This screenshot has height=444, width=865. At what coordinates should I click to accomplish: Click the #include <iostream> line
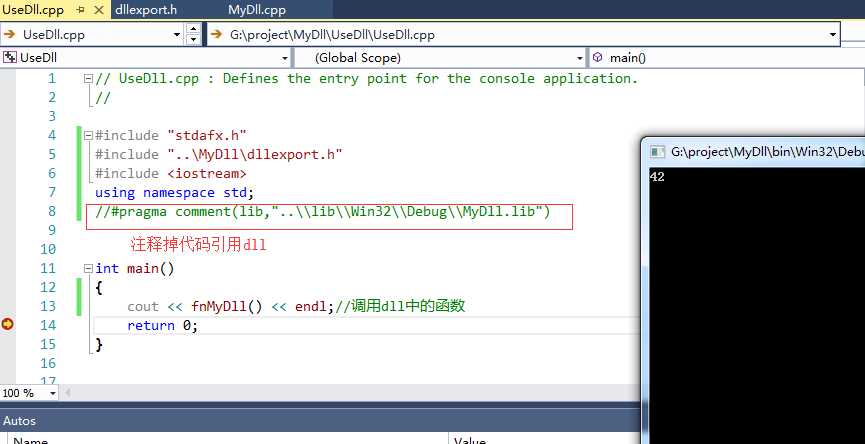click(170, 173)
